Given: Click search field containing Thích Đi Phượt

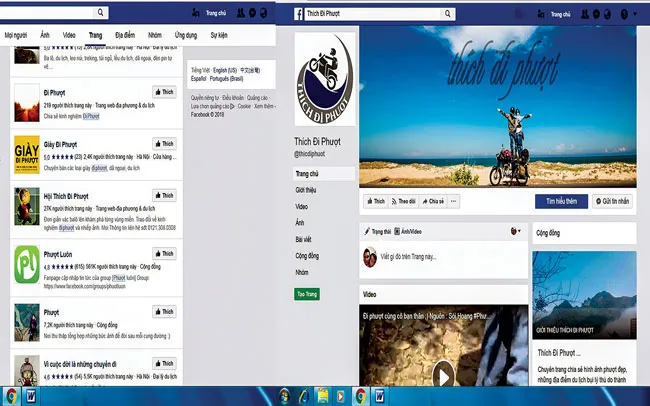Looking at the screenshot, I should click(x=372, y=14).
